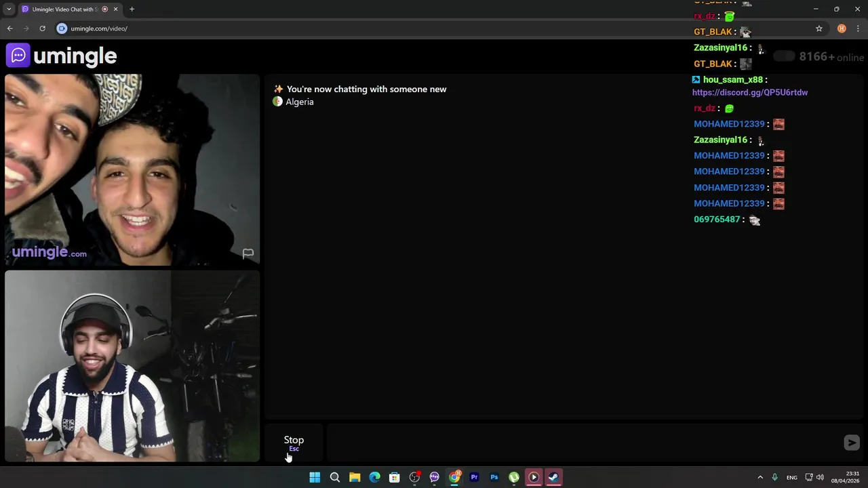
Task: Switch ENG input language
Action: point(792,478)
